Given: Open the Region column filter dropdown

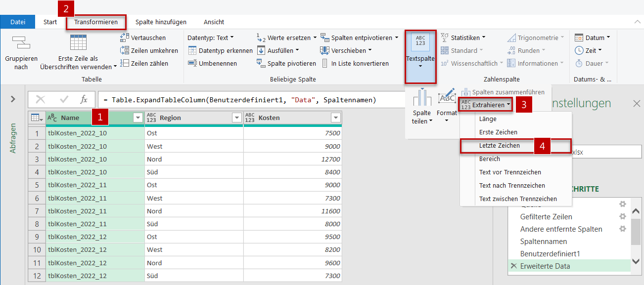Looking at the screenshot, I should [236, 118].
